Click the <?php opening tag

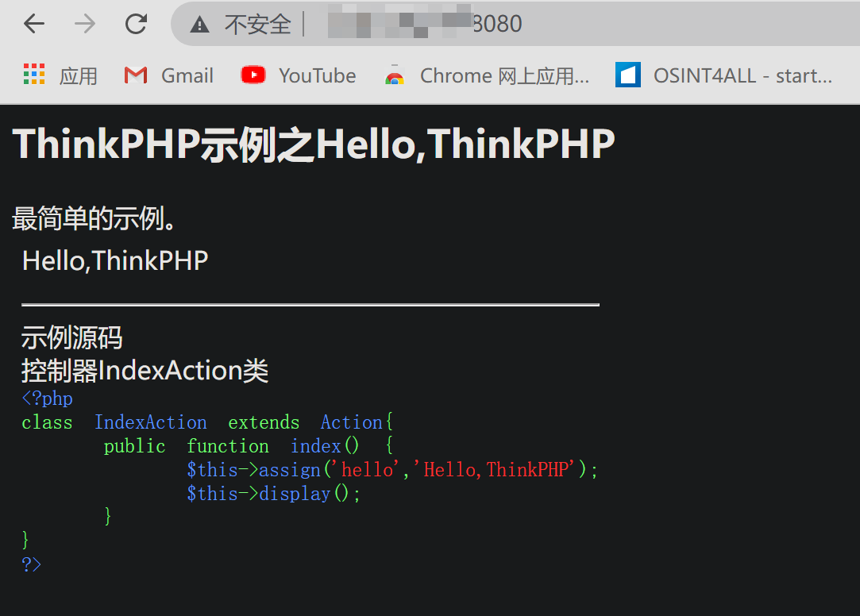pyautogui.click(x=47, y=398)
